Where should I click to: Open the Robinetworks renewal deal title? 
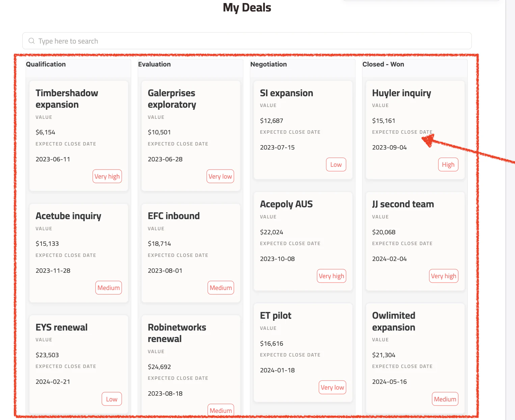point(177,333)
